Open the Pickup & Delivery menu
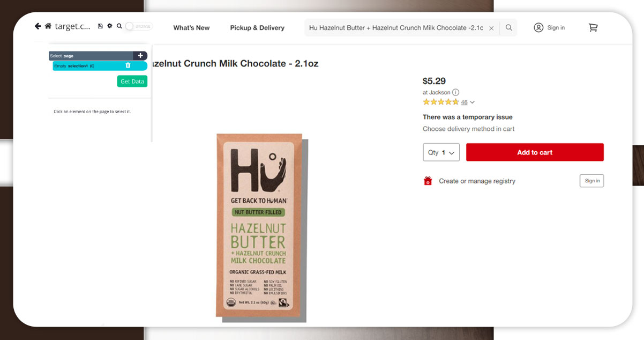644x340 pixels. pyautogui.click(x=257, y=28)
